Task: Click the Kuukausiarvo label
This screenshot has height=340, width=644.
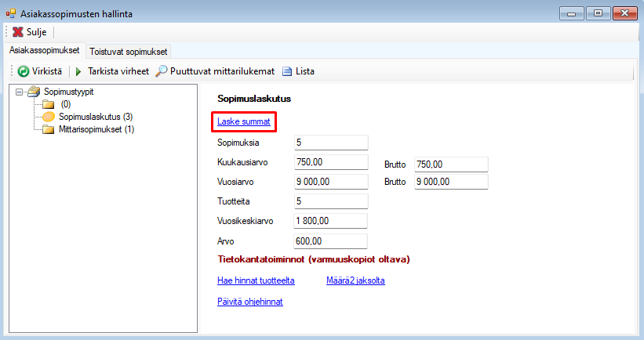Action: [x=242, y=162]
